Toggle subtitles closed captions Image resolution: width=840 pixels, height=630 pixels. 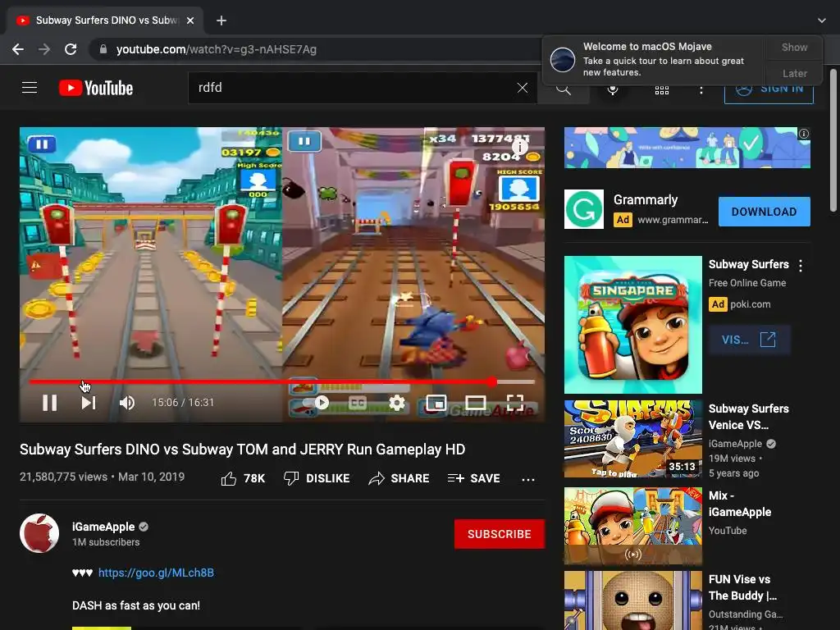[x=358, y=402]
